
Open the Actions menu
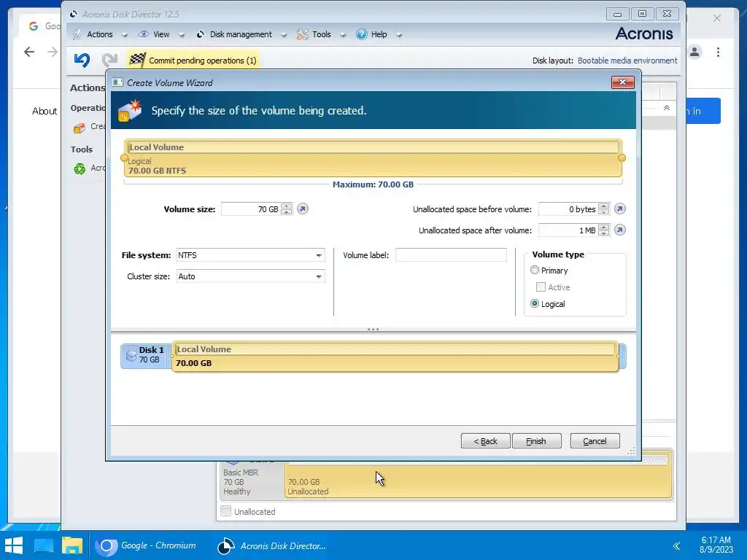(99, 34)
